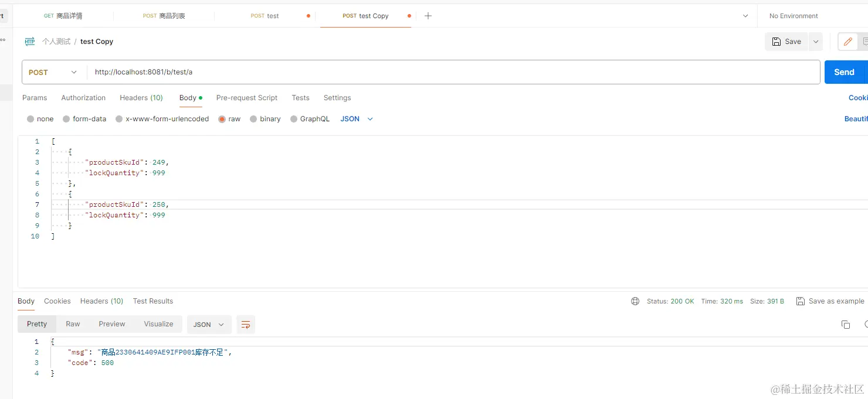Screen dimensions: 868x399
Task: Open the JSON body format dropdown
Action: [357, 119]
